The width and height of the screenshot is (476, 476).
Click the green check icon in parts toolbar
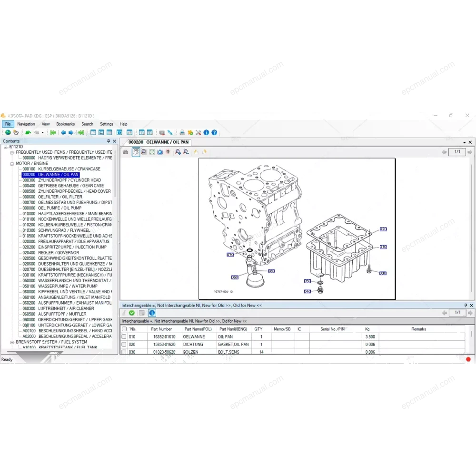pyautogui.click(x=132, y=313)
